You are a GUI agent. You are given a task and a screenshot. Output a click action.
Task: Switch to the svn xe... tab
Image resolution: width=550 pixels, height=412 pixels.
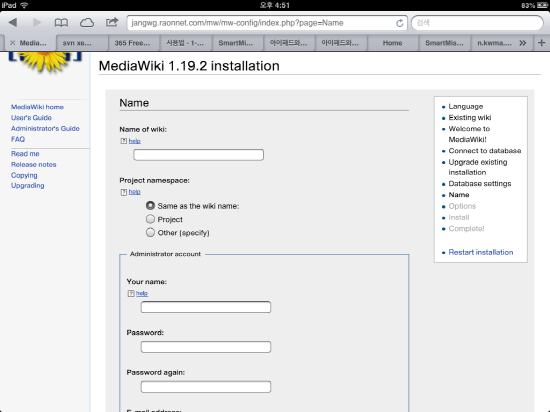pyautogui.click(x=82, y=43)
